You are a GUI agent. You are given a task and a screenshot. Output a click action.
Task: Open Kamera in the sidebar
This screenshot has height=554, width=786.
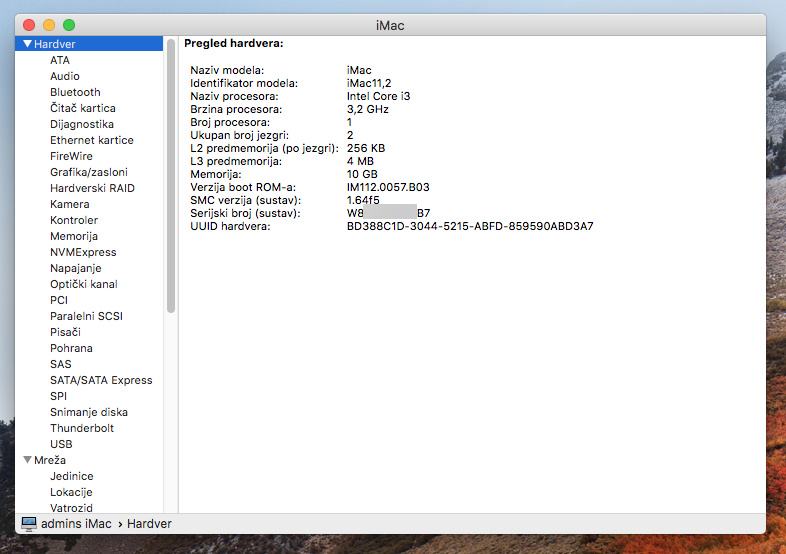point(70,205)
